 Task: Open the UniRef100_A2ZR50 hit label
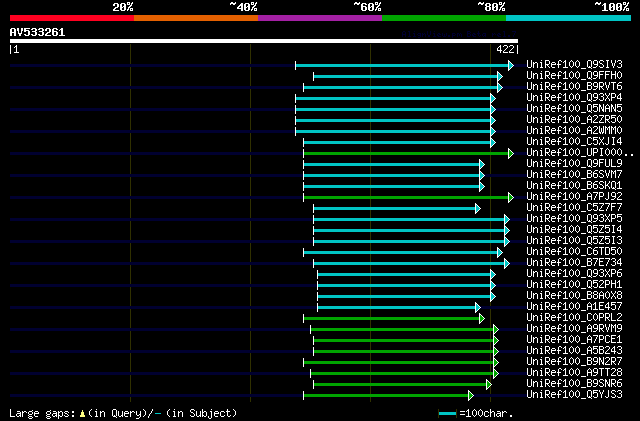(x=574, y=120)
